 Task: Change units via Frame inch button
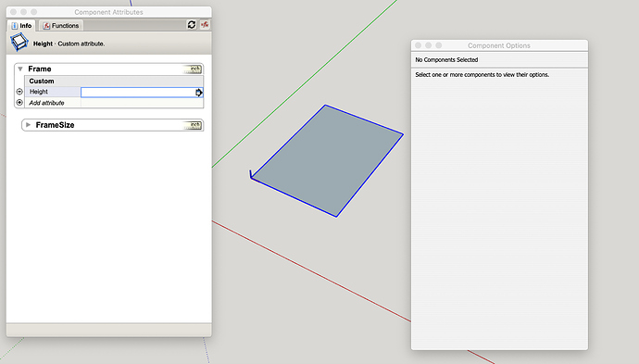coord(193,69)
